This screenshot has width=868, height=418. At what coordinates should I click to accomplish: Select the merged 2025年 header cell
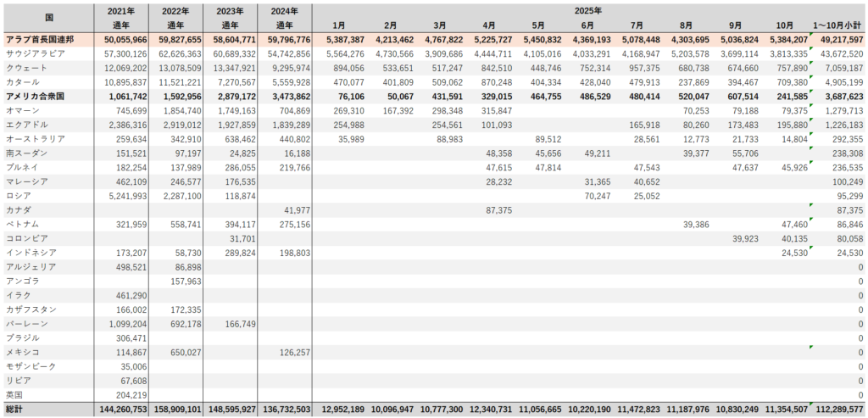tap(588, 11)
